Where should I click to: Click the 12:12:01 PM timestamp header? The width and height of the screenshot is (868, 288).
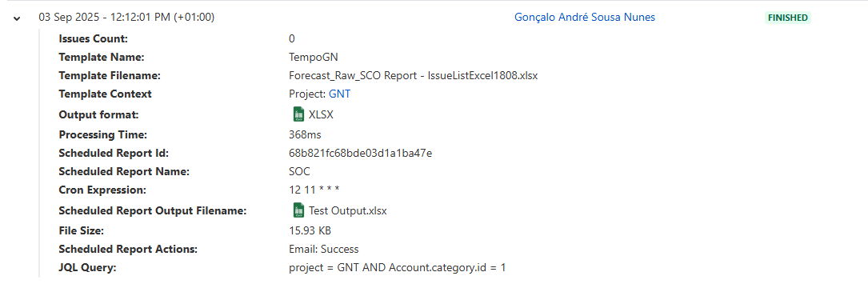(x=126, y=17)
